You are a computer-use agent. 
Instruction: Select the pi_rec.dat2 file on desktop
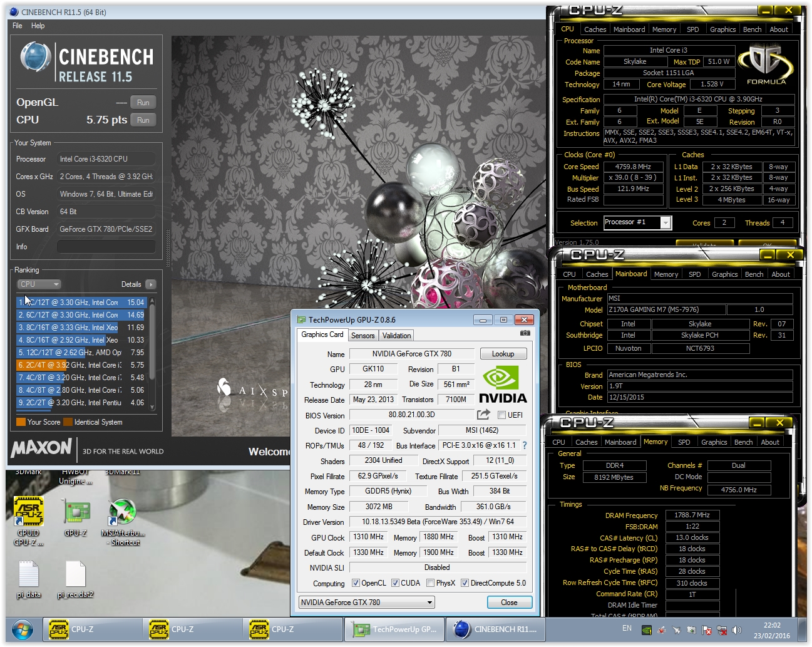[x=75, y=579]
